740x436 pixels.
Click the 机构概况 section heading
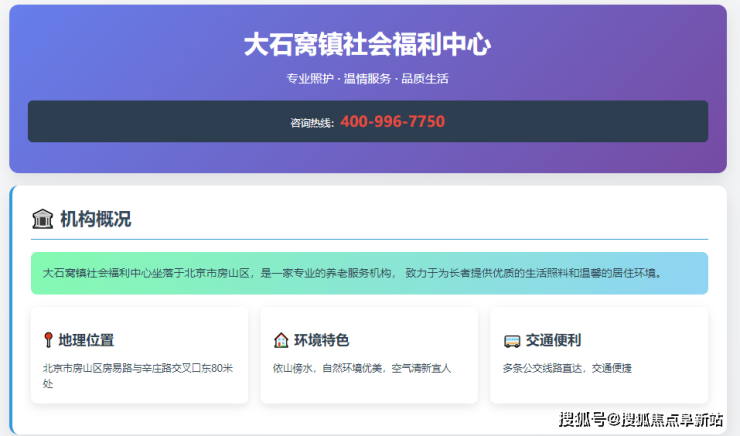coord(95,219)
